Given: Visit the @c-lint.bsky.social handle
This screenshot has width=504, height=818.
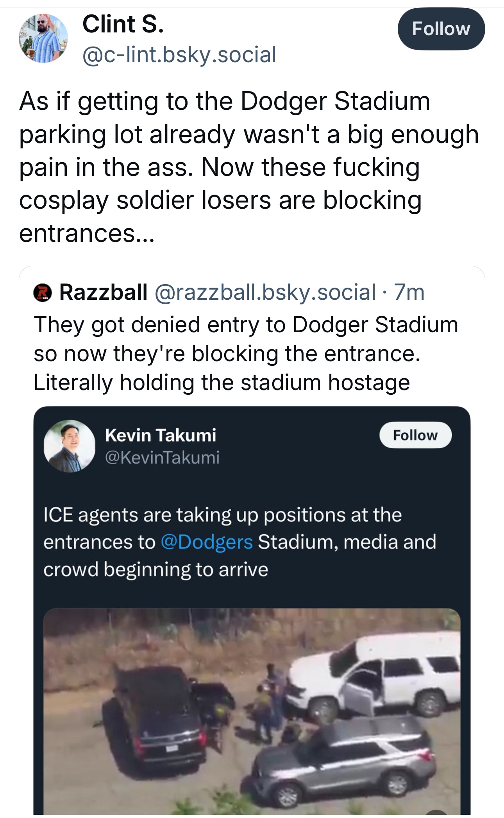Looking at the screenshot, I should click(x=179, y=55).
